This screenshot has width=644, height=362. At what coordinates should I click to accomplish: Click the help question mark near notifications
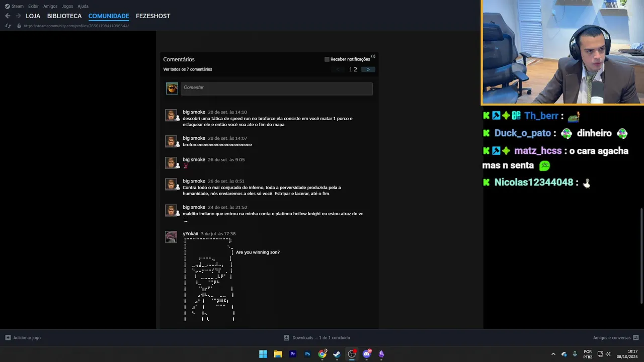pyautogui.click(x=373, y=56)
